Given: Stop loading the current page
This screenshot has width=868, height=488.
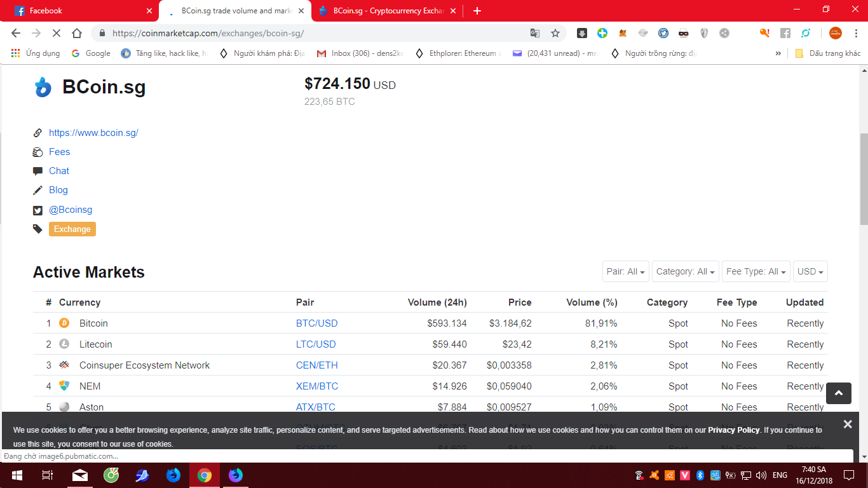Looking at the screenshot, I should pyautogui.click(x=57, y=33).
